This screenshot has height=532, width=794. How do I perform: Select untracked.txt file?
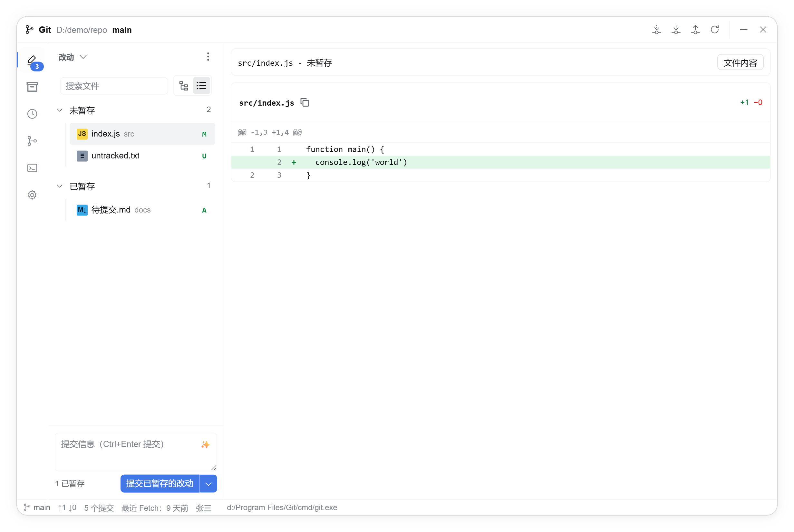[142, 156]
